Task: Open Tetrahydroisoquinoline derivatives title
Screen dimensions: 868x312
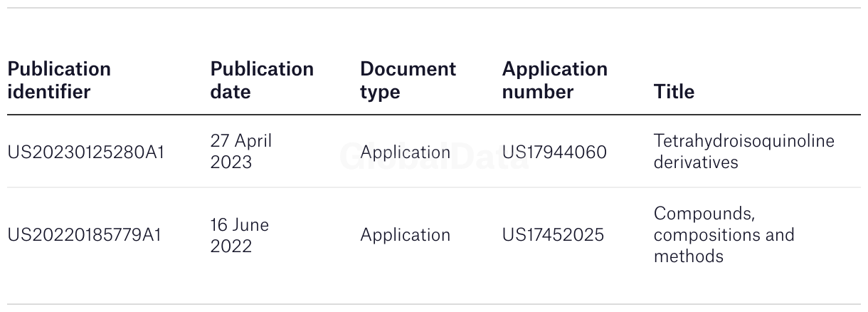Action: (743, 152)
